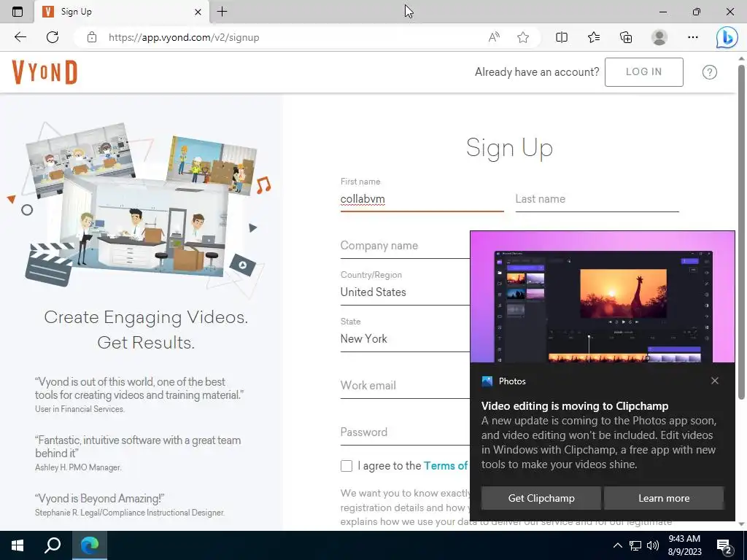Open the Favorites list icon
The height and width of the screenshot is (560, 747).
coord(594,37)
